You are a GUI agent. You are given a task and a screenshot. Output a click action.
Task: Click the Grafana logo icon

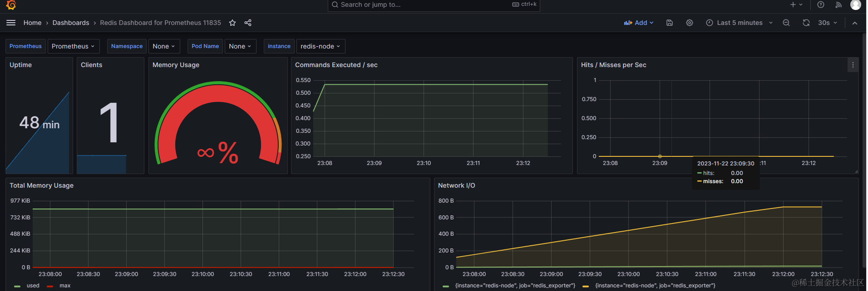11,5
